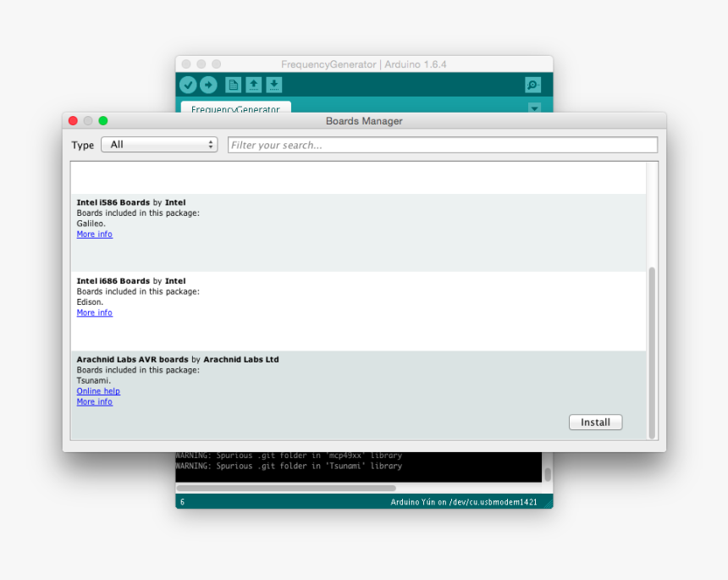The image size is (728, 580).
Task: Open the tab options triangle in the editor
Action: pos(534,108)
